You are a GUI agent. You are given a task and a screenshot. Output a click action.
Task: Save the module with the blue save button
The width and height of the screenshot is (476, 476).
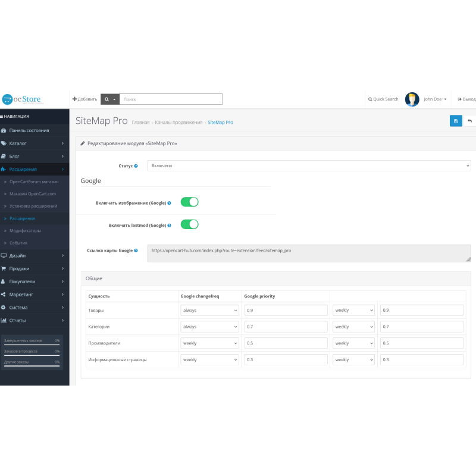pos(456,121)
